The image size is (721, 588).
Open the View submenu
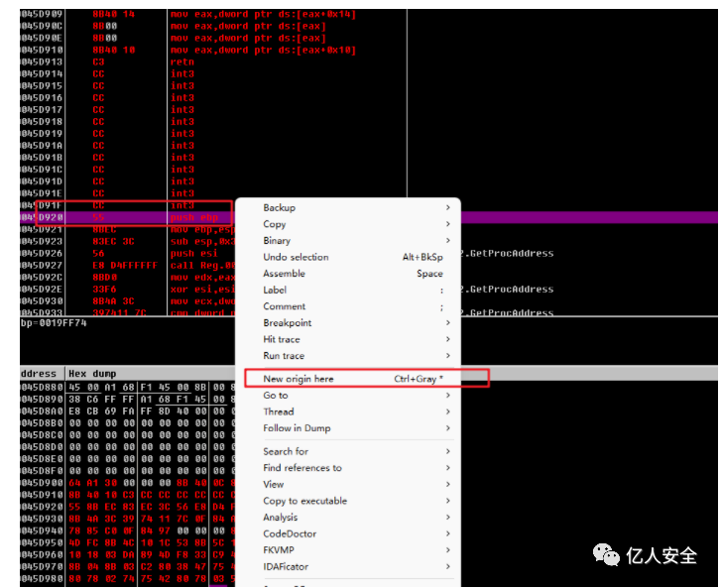[x=348, y=485]
